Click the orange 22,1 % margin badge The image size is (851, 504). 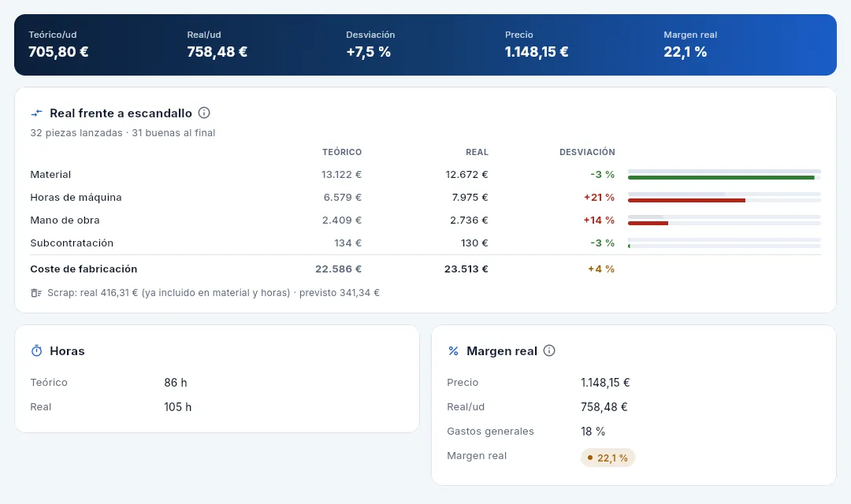coord(608,458)
